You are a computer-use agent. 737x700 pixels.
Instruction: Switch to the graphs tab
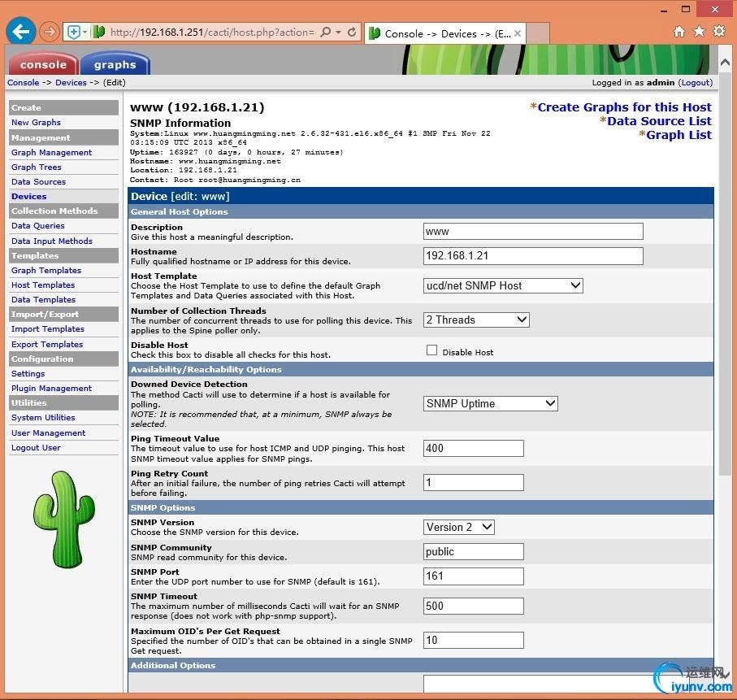pos(115,64)
